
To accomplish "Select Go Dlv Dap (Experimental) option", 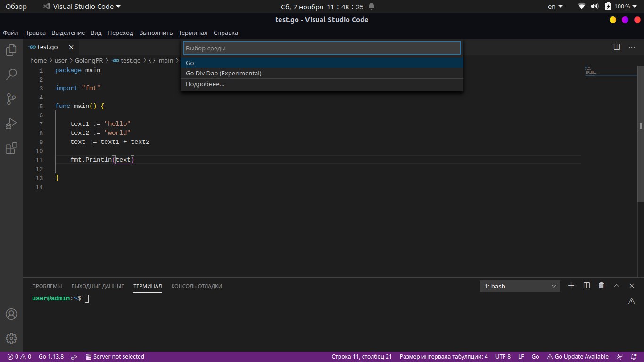I will [x=322, y=73].
